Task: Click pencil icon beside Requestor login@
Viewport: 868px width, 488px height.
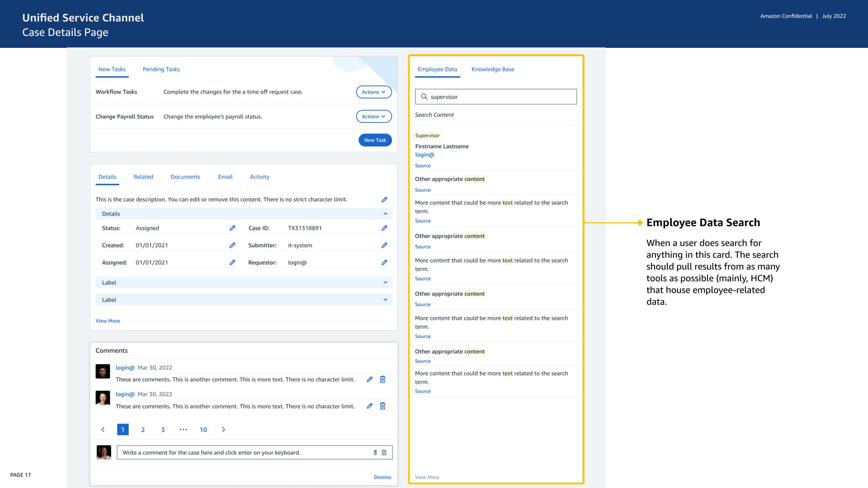Action: coord(384,263)
